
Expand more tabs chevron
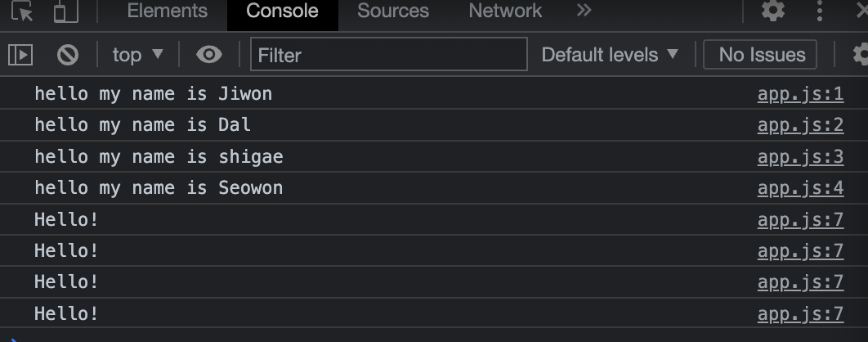584,11
